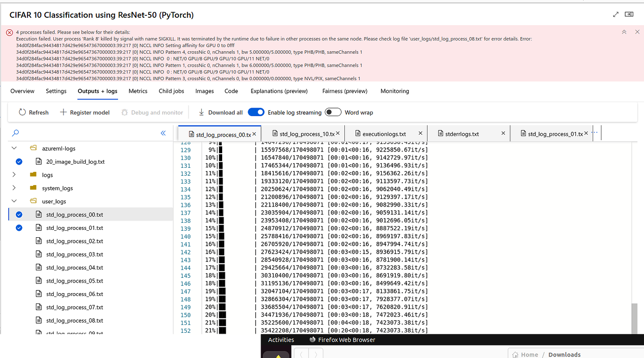
Task: Open std_log_process_04.txt in file tree
Action: (x=75, y=268)
